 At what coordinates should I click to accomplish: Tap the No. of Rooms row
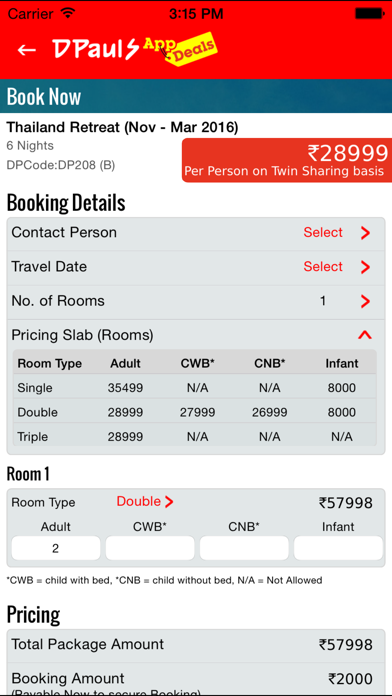pos(196,302)
